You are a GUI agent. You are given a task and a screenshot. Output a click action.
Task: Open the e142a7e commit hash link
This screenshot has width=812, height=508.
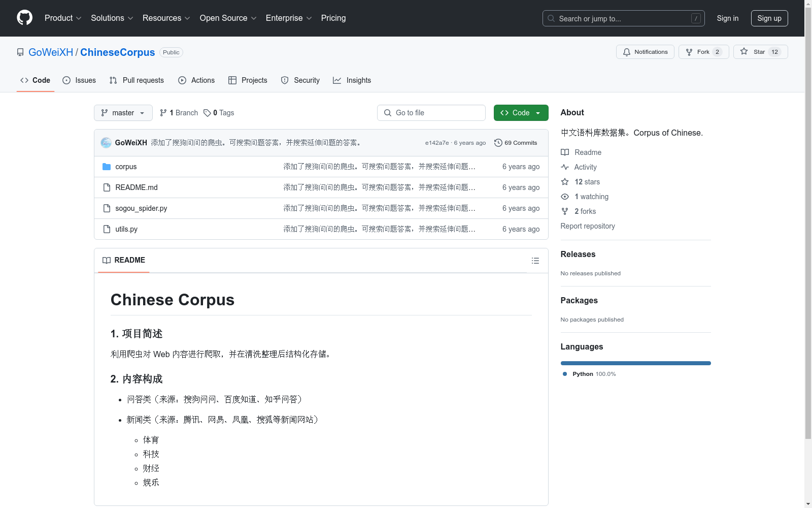[437, 143]
